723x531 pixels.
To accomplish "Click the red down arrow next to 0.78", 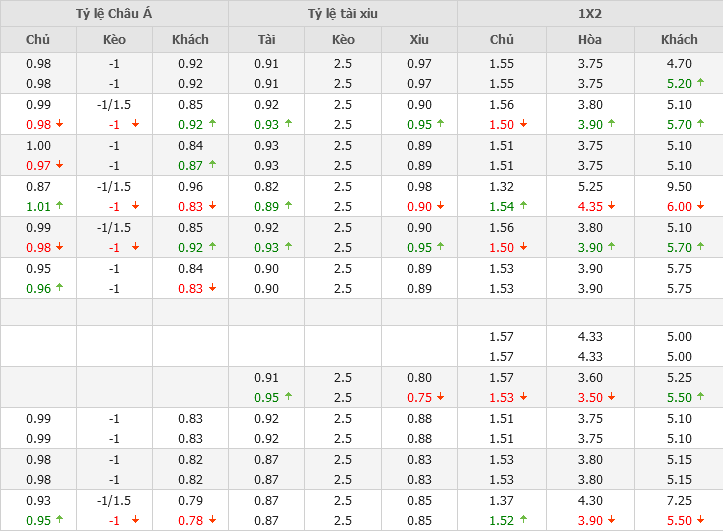I will tap(212, 520).
